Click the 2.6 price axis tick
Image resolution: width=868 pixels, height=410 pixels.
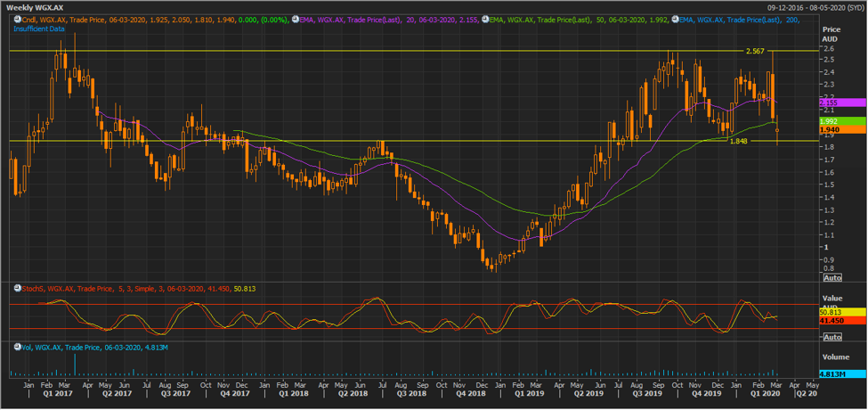[828, 49]
